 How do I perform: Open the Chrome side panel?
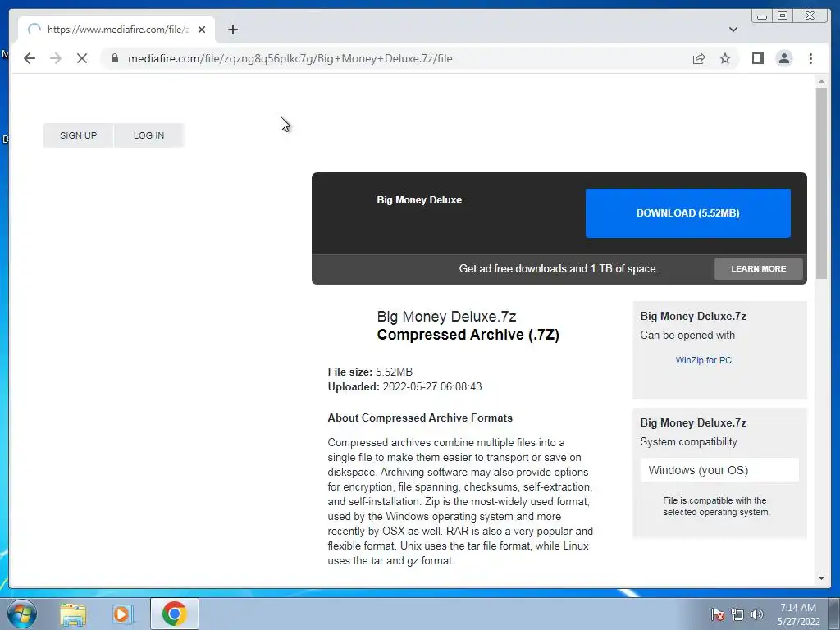757,58
